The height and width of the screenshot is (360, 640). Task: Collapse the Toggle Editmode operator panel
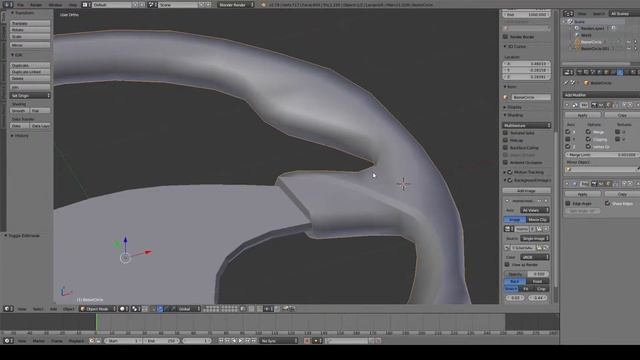click(x=22, y=236)
